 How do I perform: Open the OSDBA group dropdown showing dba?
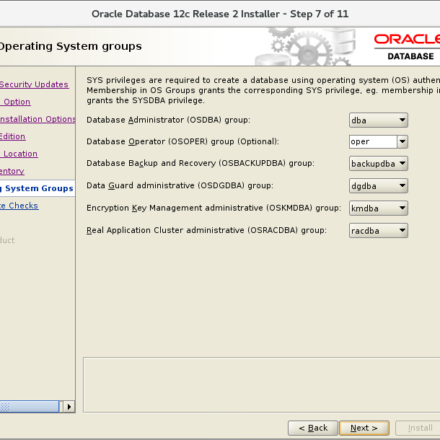[x=378, y=120]
